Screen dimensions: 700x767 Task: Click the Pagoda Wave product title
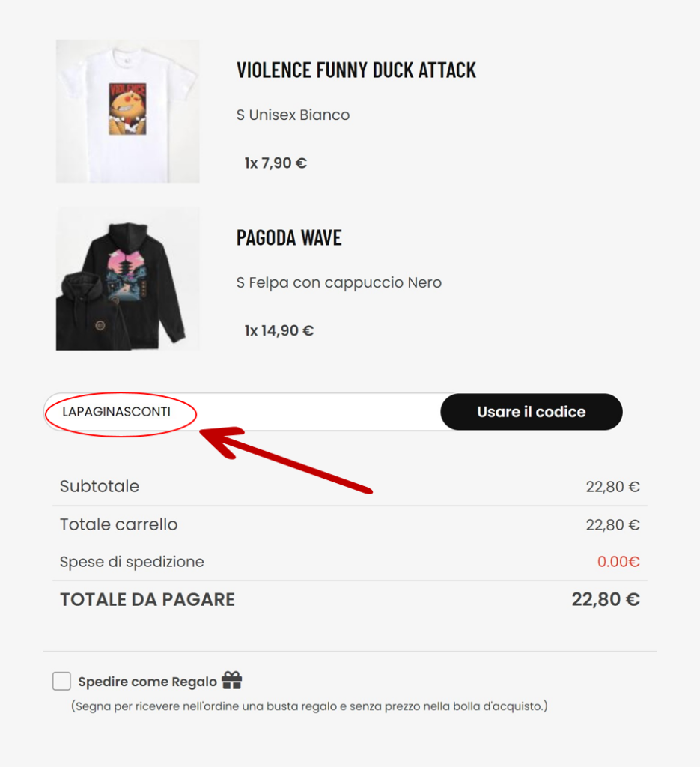coord(289,238)
